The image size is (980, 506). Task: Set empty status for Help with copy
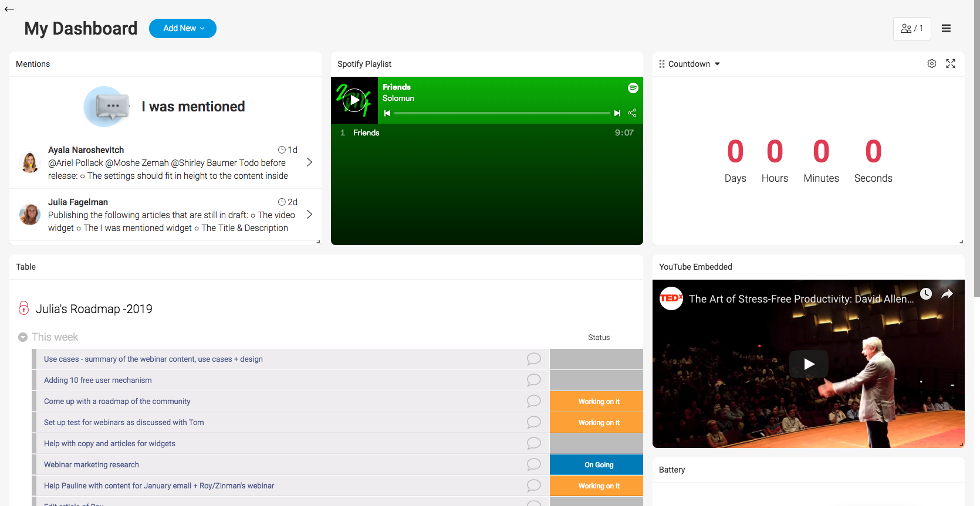tap(596, 444)
